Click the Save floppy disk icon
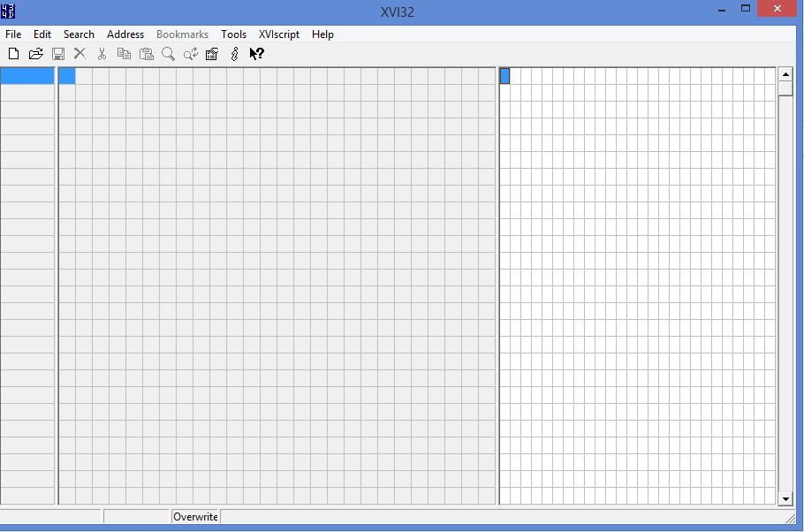The image size is (804, 532). pos(58,54)
